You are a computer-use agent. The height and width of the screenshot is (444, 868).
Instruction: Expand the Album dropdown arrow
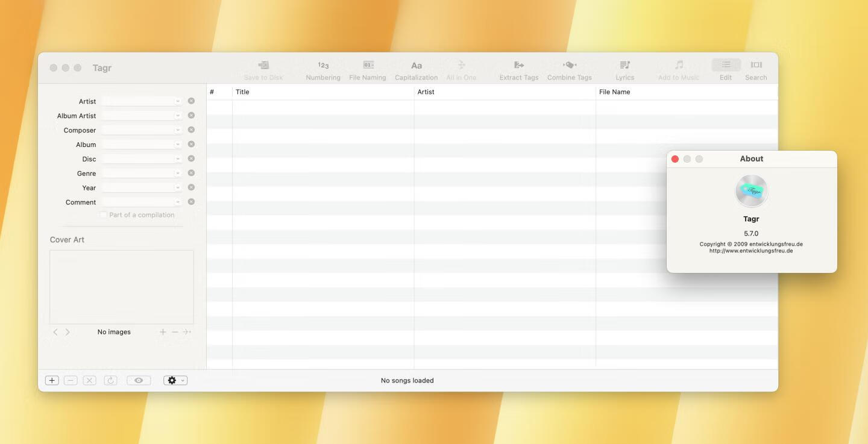(x=178, y=145)
